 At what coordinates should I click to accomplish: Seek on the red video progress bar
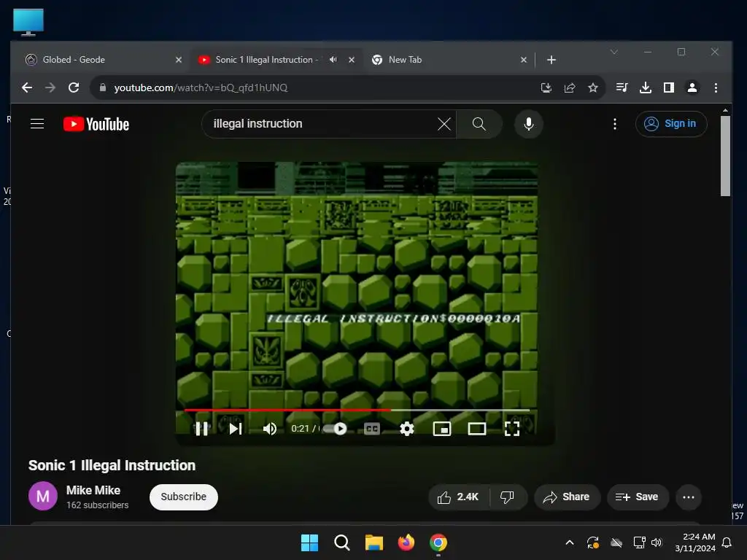(x=356, y=410)
